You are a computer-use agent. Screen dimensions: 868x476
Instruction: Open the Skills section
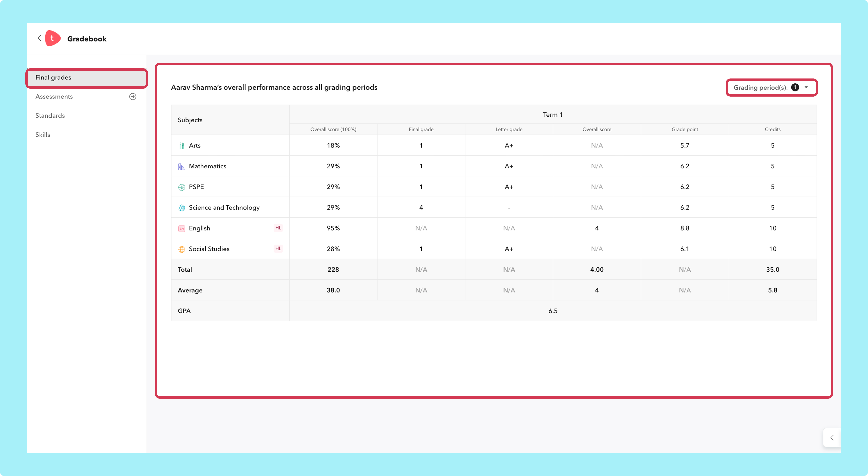[43, 135]
